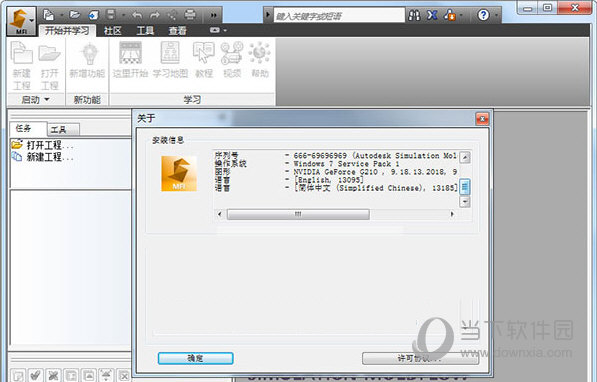Click the import icon with blue arrow
597x382 pixels.
click(93, 15)
